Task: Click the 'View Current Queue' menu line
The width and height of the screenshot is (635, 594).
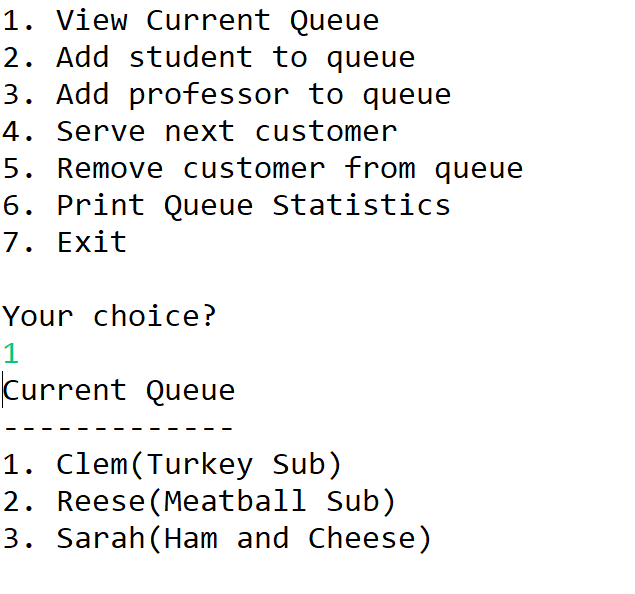Action: [x=191, y=20]
